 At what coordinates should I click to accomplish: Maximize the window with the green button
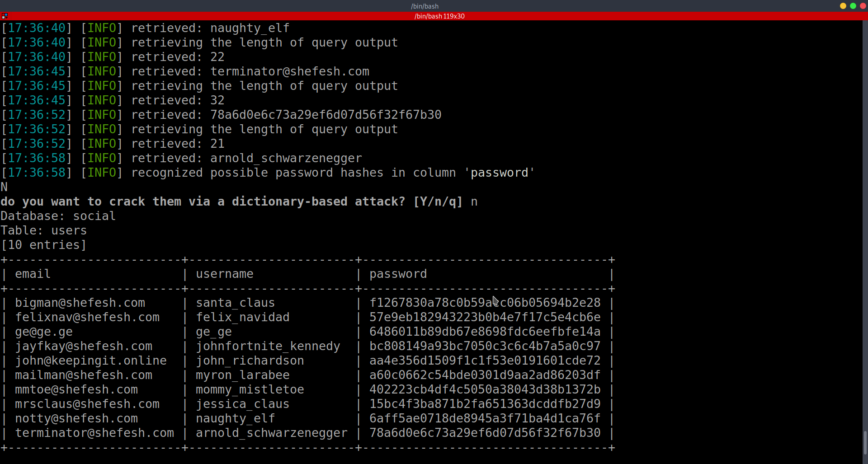[x=853, y=6]
